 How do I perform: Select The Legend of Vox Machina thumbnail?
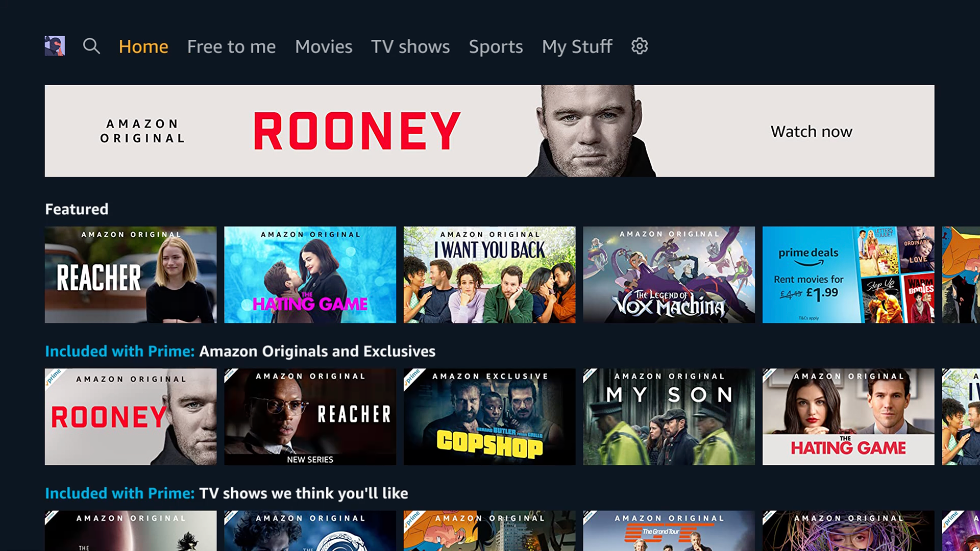668,275
